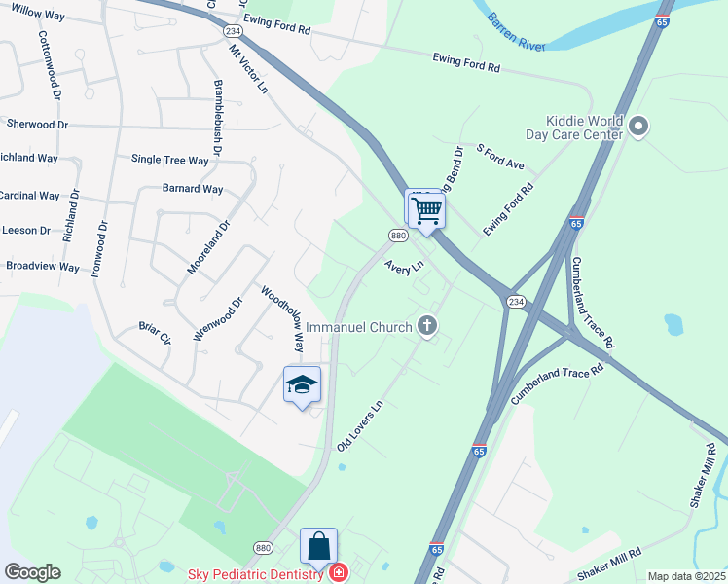Click the shopping cart map marker
This screenshot has height=584, width=728.
point(426,213)
